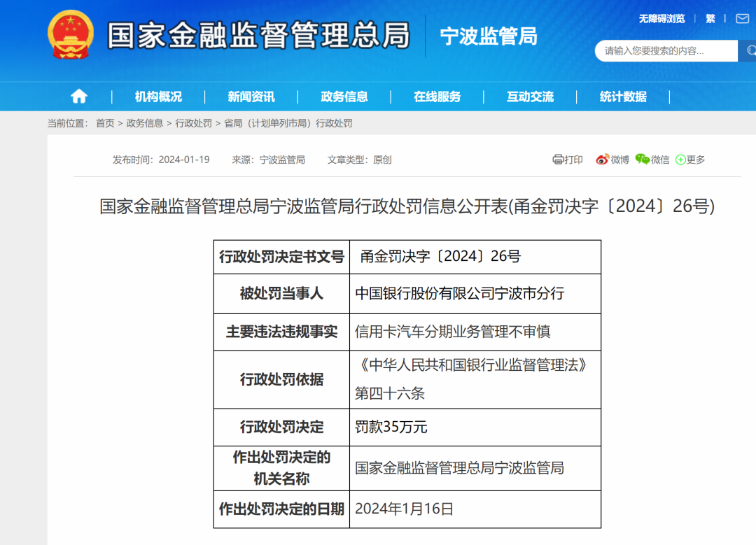Click the printer icon to print page
This screenshot has width=756, height=545.
[558, 160]
